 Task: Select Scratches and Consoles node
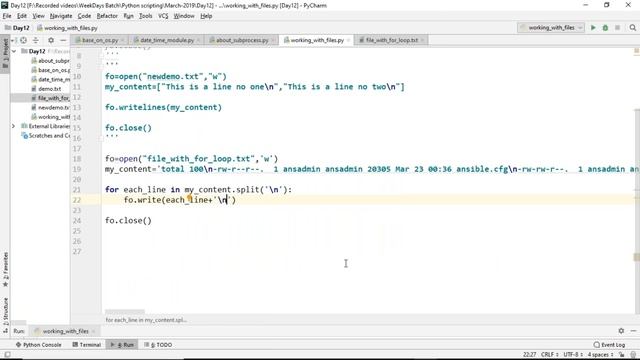pyautogui.click(x=45, y=136)
